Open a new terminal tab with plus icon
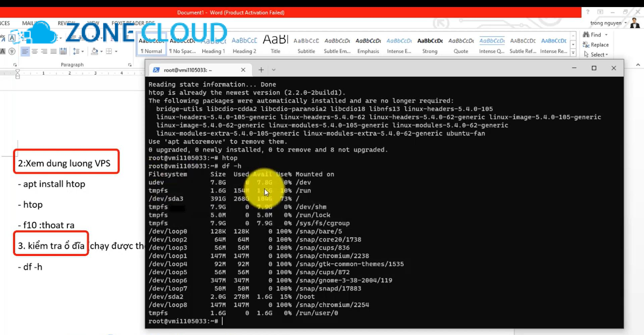644x335 pixels. coord(261,70)
